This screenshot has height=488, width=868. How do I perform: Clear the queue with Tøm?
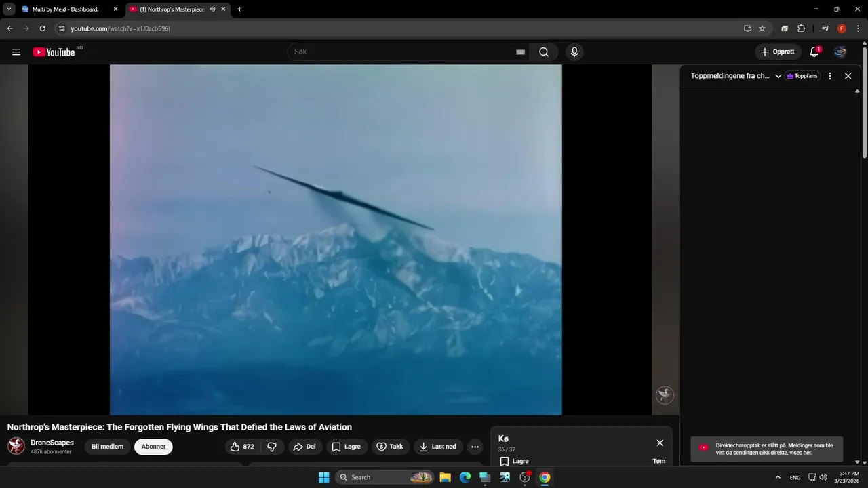pyautogui.click(x=659, y=461)
